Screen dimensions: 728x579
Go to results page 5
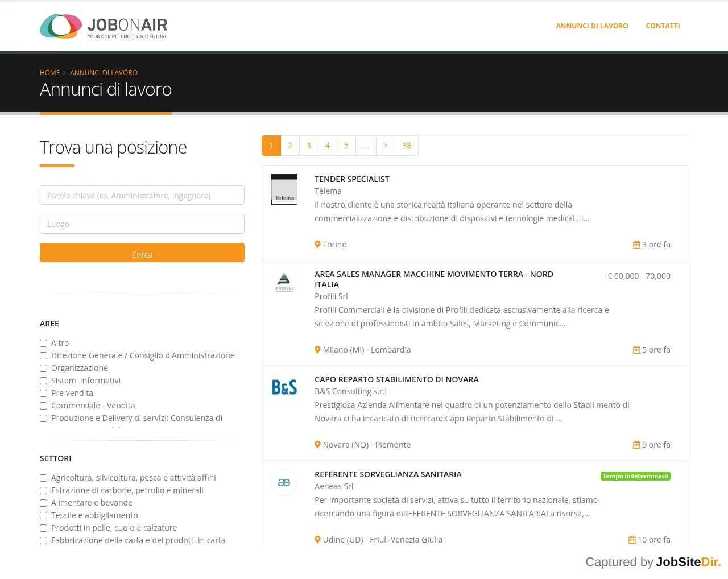[x=346, y=146]
